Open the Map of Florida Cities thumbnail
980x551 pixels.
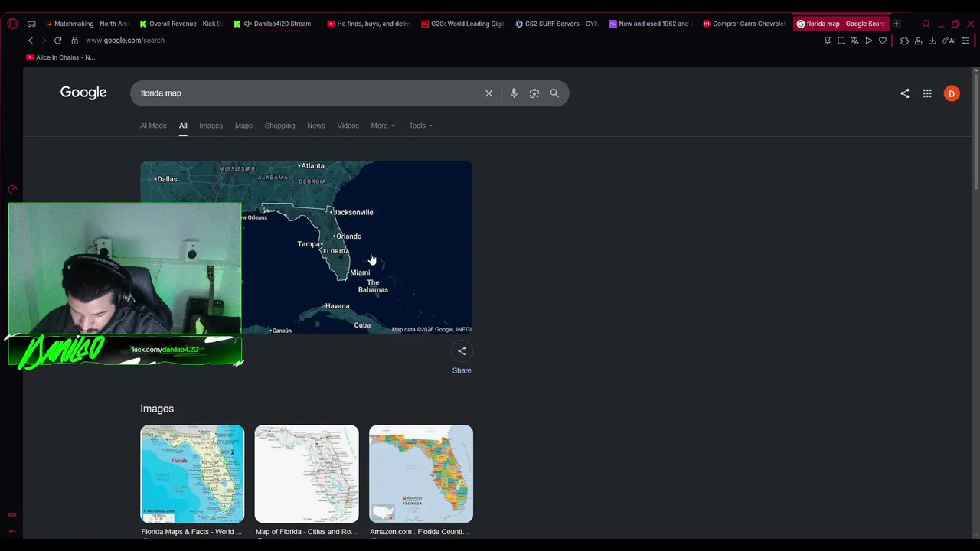306,474
